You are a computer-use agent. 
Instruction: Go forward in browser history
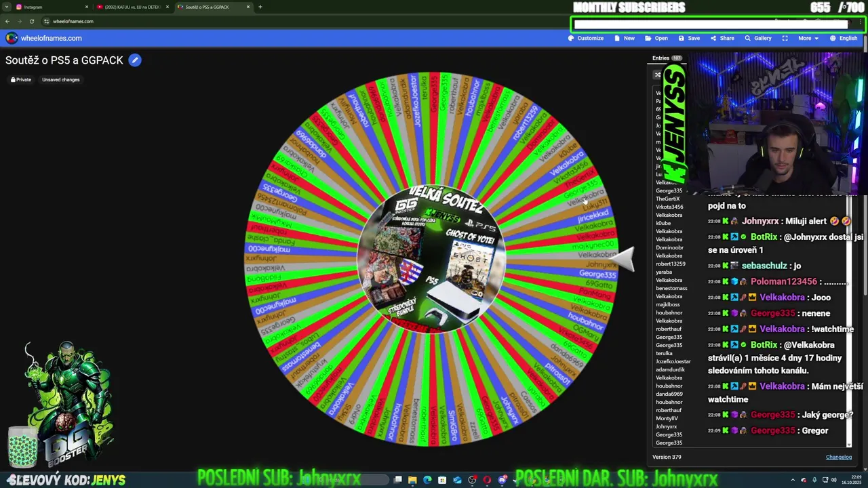click(x=19, y=21)
